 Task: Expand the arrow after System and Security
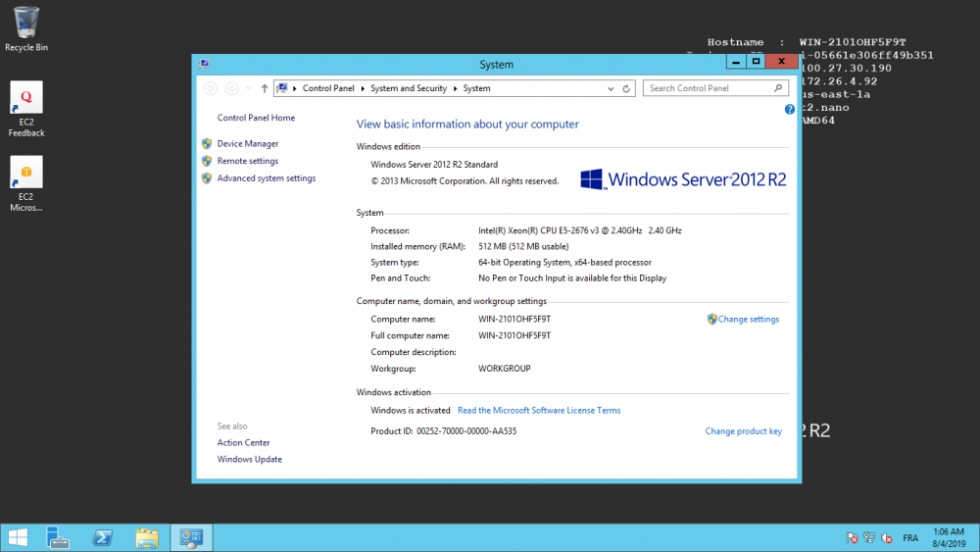pyautogui.click(x=455, y=89)
